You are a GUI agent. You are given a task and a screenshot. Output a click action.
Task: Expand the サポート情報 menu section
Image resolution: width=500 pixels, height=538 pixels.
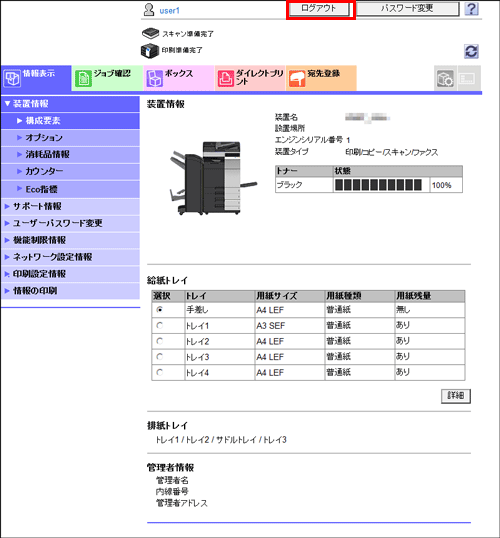70,206
